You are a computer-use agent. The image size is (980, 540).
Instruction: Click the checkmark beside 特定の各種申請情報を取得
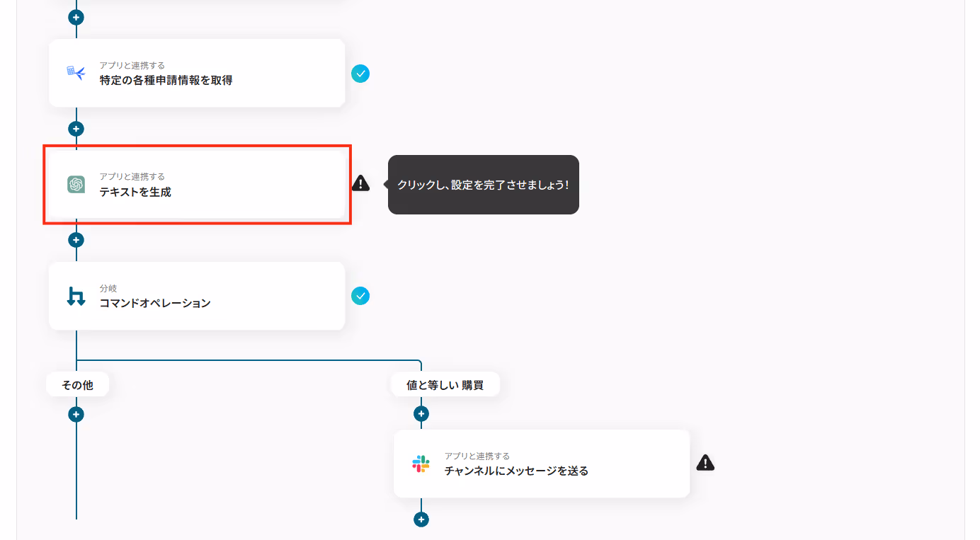[360, 74]
